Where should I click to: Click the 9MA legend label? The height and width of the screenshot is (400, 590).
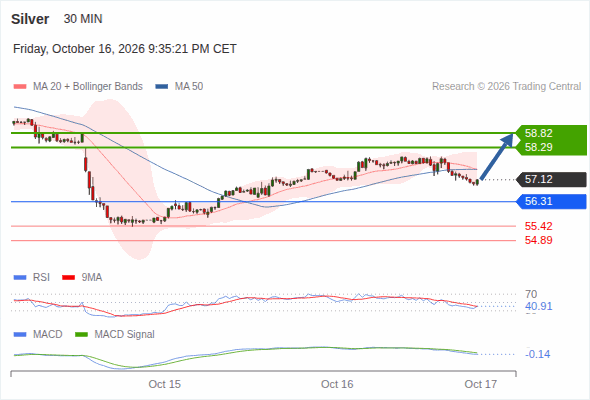point(92,278)
